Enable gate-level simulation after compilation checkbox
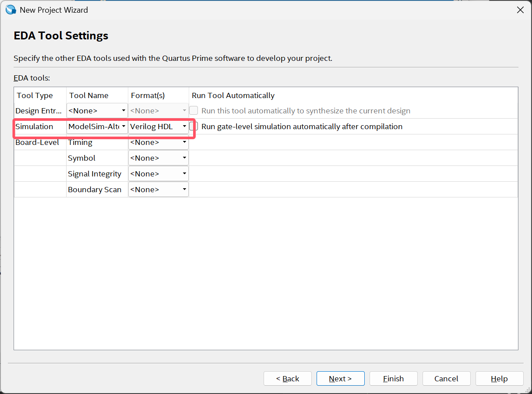 [x=194, y=126]
